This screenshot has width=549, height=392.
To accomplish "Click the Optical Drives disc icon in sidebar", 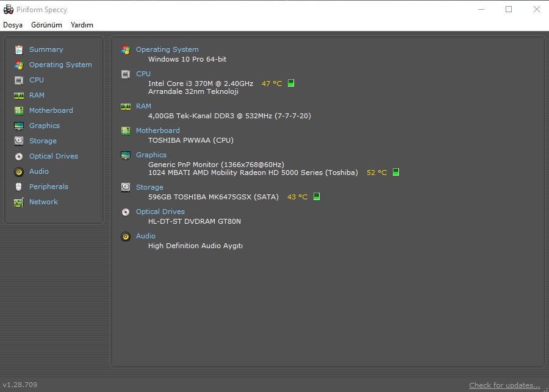I will 18,157.
